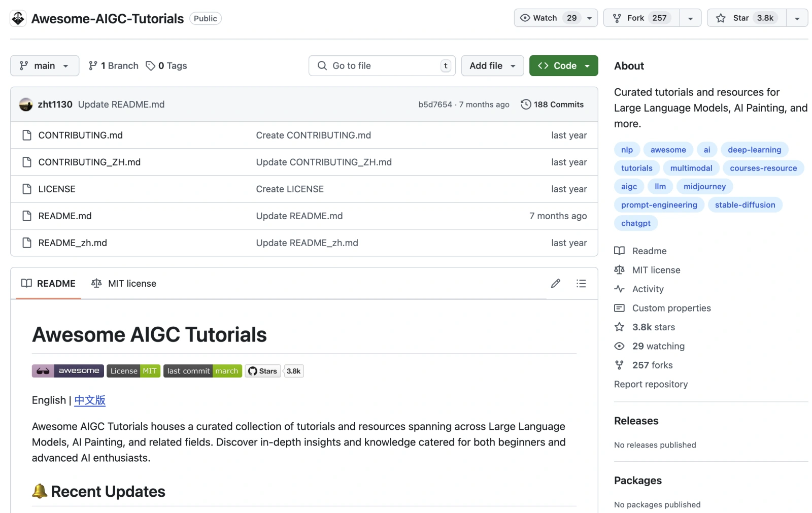Click the stable-diffusion topic tag
This screenshot has height=513, width=812.
pos(745,205)
